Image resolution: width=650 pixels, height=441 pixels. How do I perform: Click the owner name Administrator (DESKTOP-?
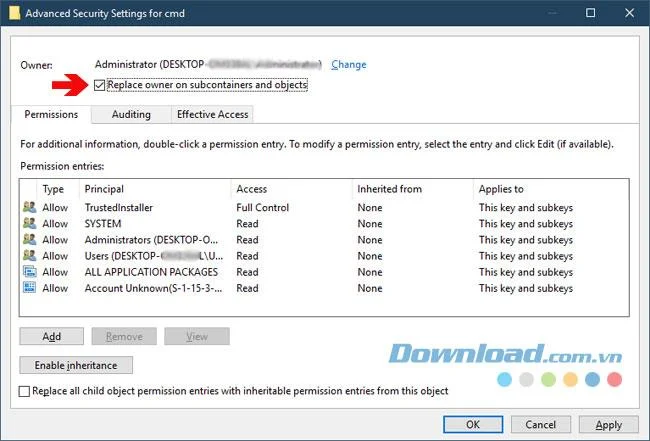pos(150,65)
